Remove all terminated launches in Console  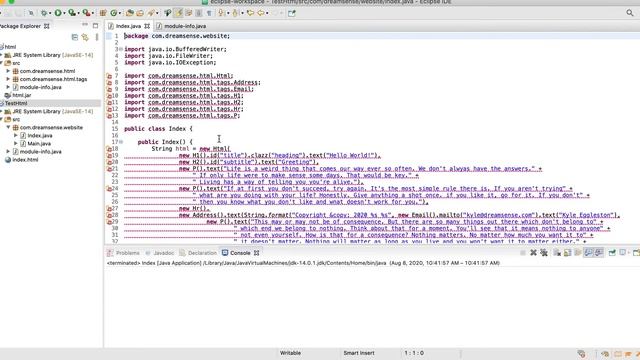click(544, 253)
